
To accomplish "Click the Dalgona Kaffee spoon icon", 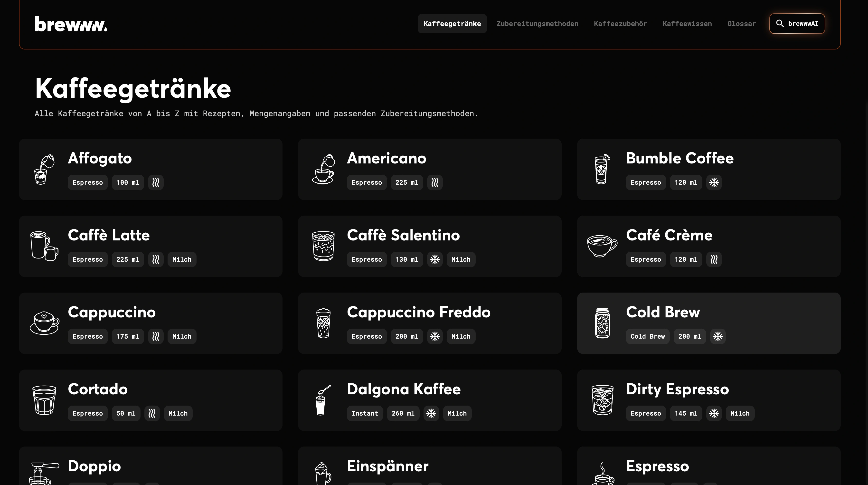I will tap(323, 400).
